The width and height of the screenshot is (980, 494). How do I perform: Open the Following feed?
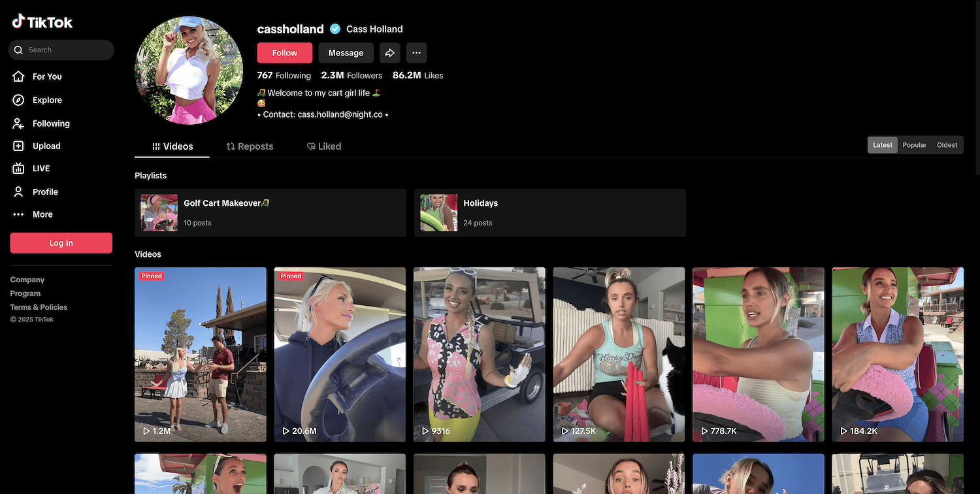(x=50, y=124)
